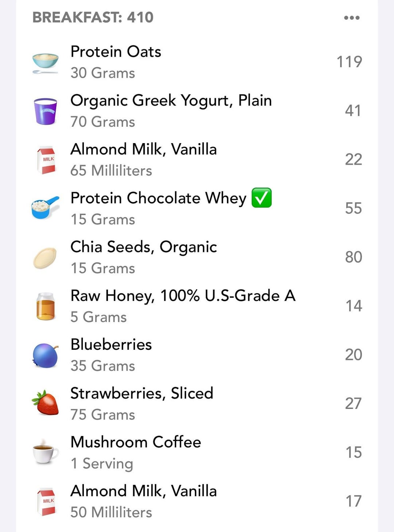The width and height of the screenshot is (394, 532).
Task: Tap the 119 calorie value for Protein Oats
Action: coord(349,62)
